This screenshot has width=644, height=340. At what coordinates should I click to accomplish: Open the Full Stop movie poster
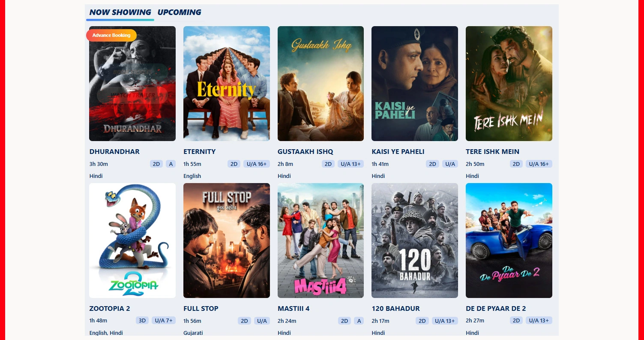point(227,241)
